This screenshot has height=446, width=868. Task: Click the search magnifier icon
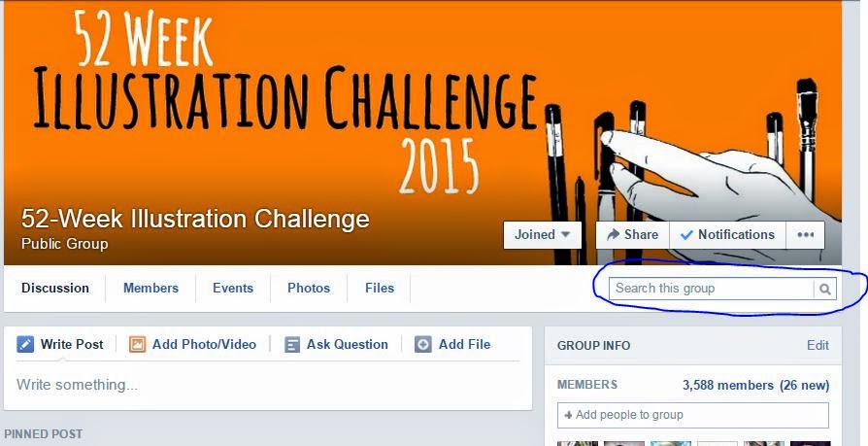click(x=825, y=289)
